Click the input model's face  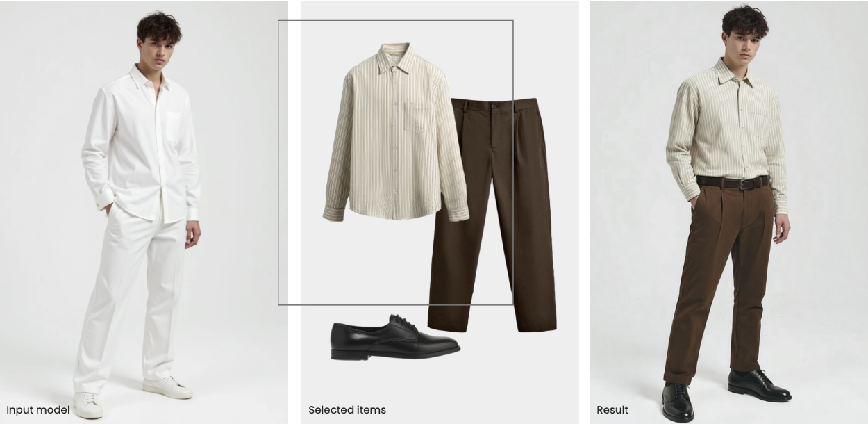pyautogui.click(x=156, y=50)
